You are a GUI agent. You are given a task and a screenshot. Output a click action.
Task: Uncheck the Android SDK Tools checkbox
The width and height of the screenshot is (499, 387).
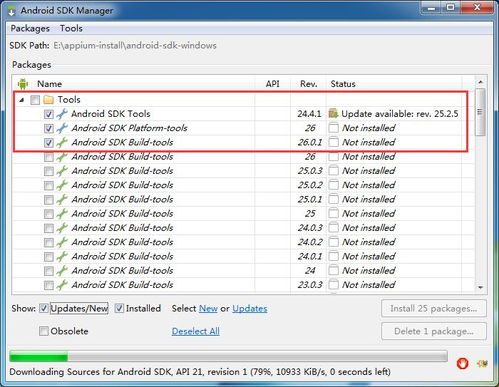click(x=49, y=114)
